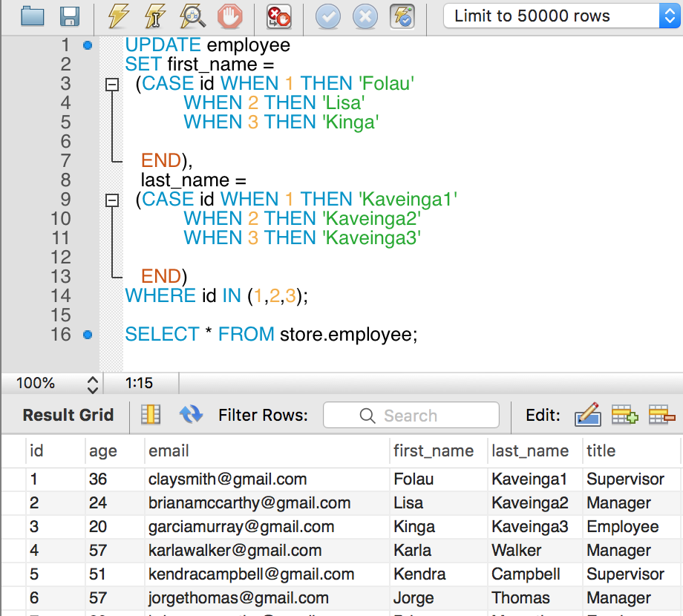Click the statement marker dot on line 1
This screenshot has height=616, width=683.
pos(88,45)
